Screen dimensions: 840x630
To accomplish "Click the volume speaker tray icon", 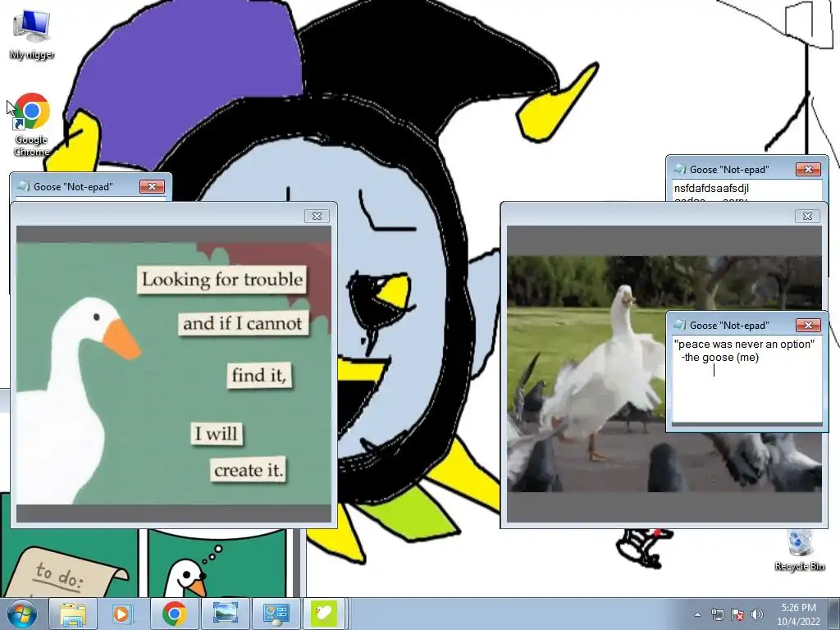I will [x=756, y=614].
